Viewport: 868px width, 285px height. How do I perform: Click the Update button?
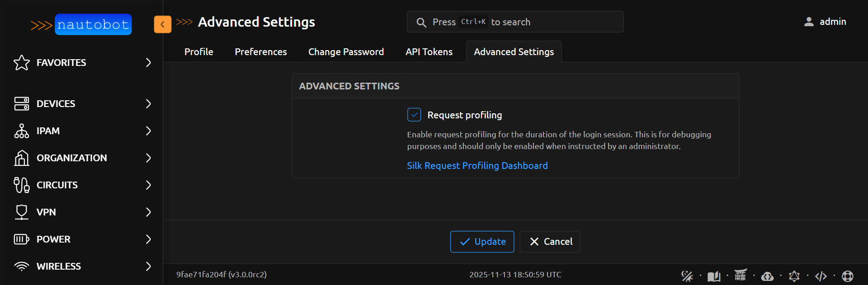tap(482, 242)
